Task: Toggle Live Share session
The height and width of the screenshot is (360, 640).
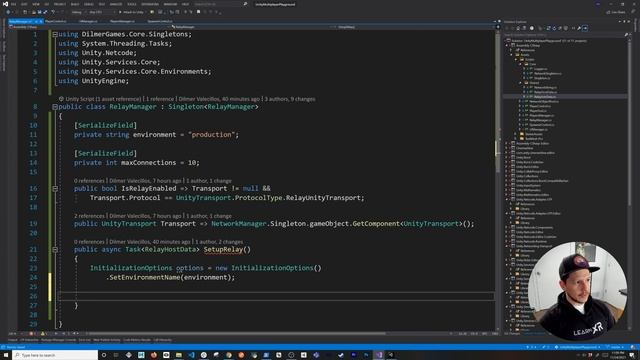Action: coord(616,12)
